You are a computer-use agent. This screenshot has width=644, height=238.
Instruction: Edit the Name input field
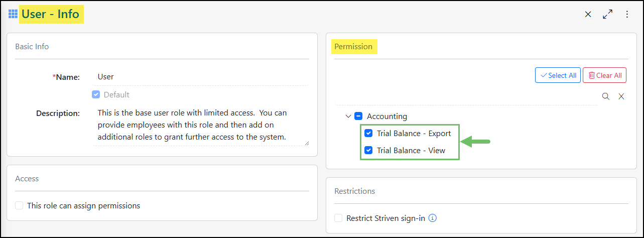pyautogui.click(x=200, y=77)
